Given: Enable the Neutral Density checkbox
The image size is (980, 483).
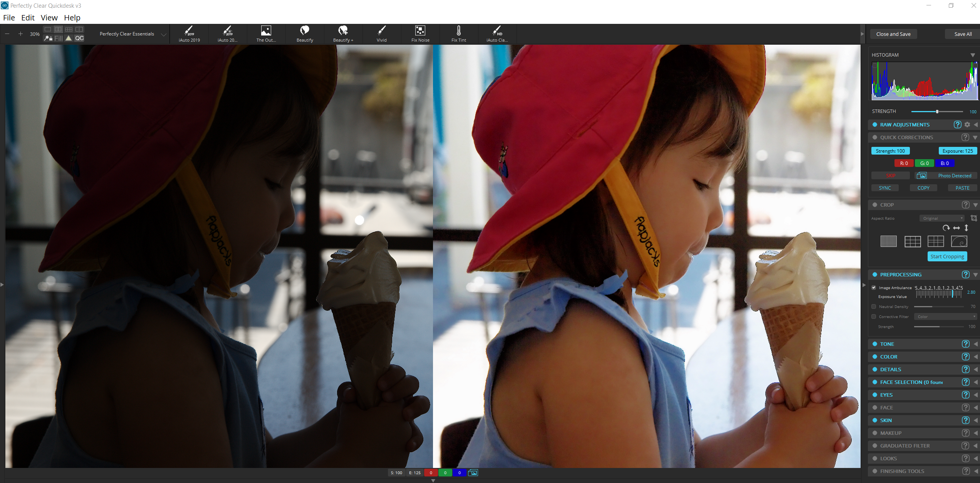Looking at the screenshot, I should (x=874, y=306).
